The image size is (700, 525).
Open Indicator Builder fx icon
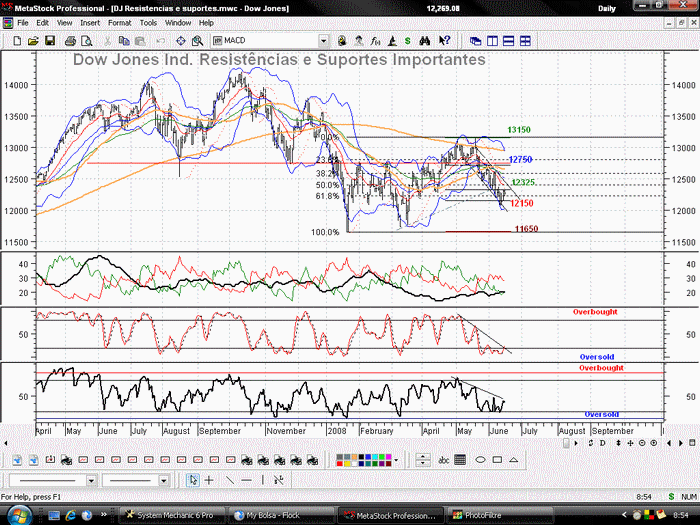point(375,41)
